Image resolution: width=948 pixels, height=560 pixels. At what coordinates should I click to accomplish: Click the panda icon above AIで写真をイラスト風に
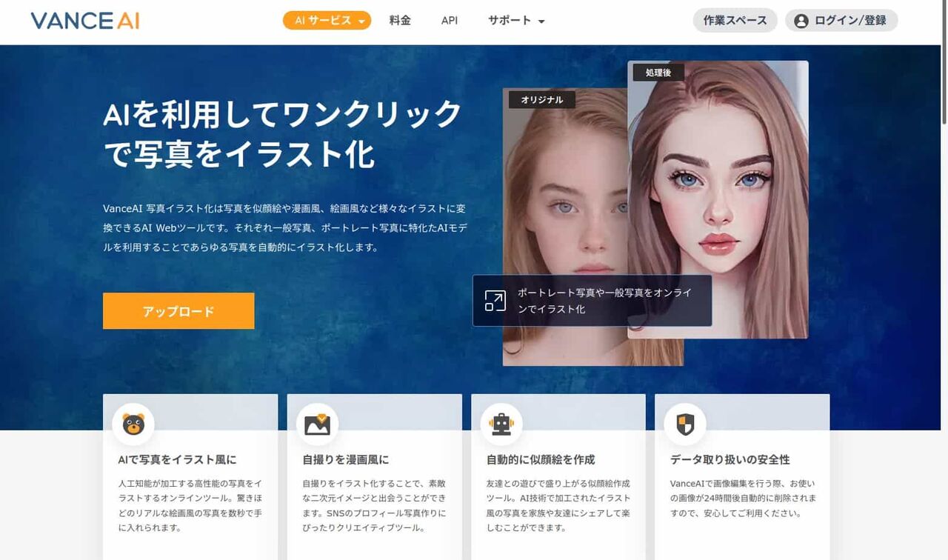(x=133, y=424)
